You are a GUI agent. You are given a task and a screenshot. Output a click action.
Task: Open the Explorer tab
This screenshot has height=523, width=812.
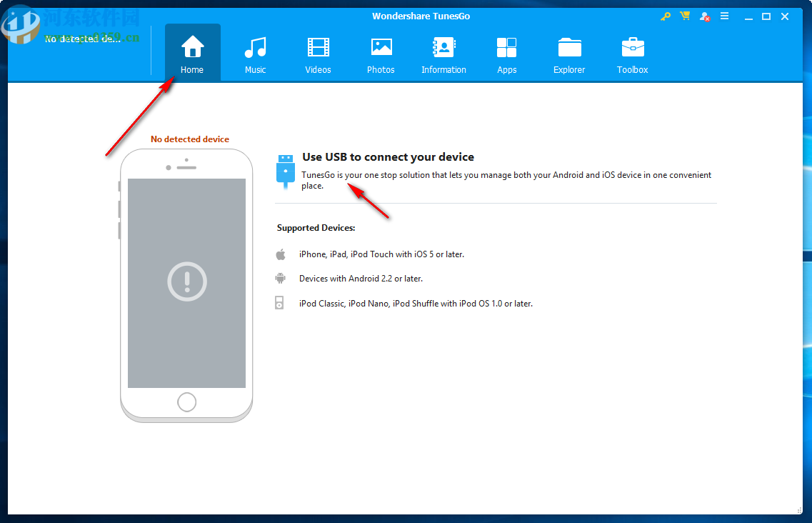(569, 54)
